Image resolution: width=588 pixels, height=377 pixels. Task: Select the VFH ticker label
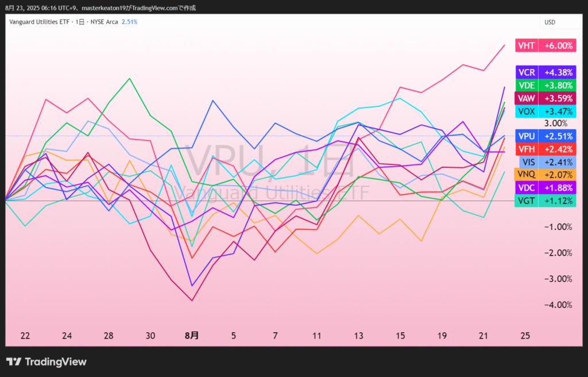click(527, 149)
